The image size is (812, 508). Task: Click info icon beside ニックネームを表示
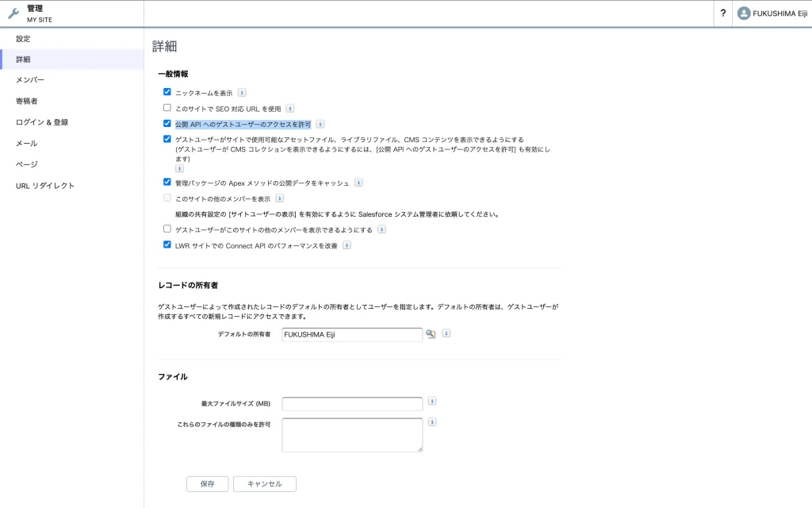pyautogui.click(x=242, y=92)
